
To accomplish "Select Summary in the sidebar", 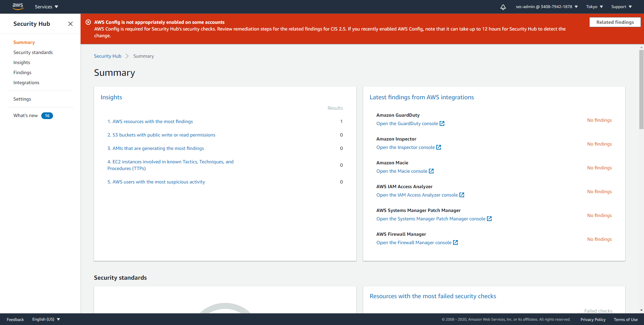I will pyautogui.click(x=24, y=42).
